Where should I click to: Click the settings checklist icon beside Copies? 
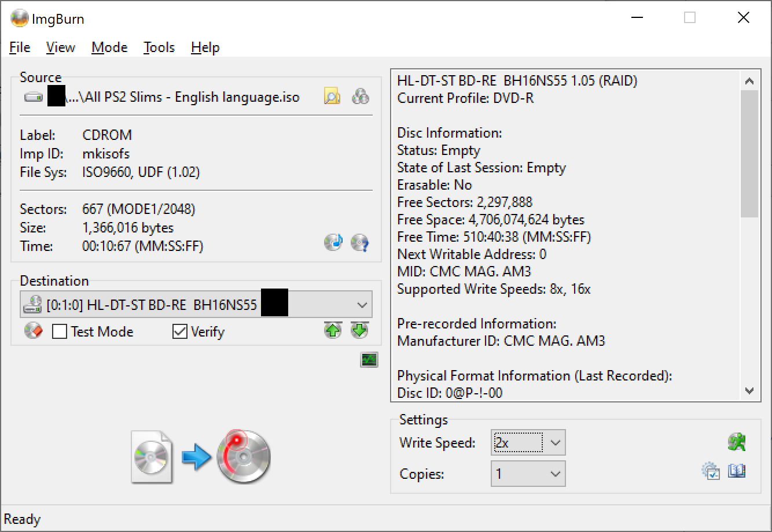[x=710, y=471]
